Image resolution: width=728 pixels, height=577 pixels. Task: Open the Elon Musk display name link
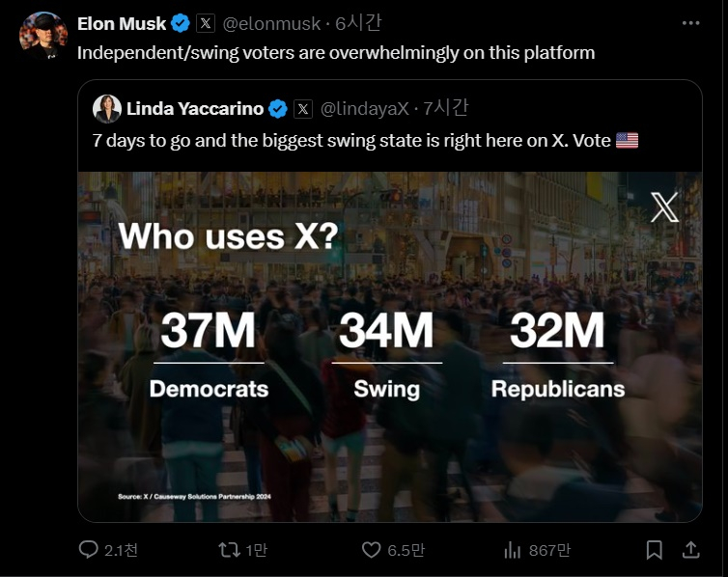122,23
